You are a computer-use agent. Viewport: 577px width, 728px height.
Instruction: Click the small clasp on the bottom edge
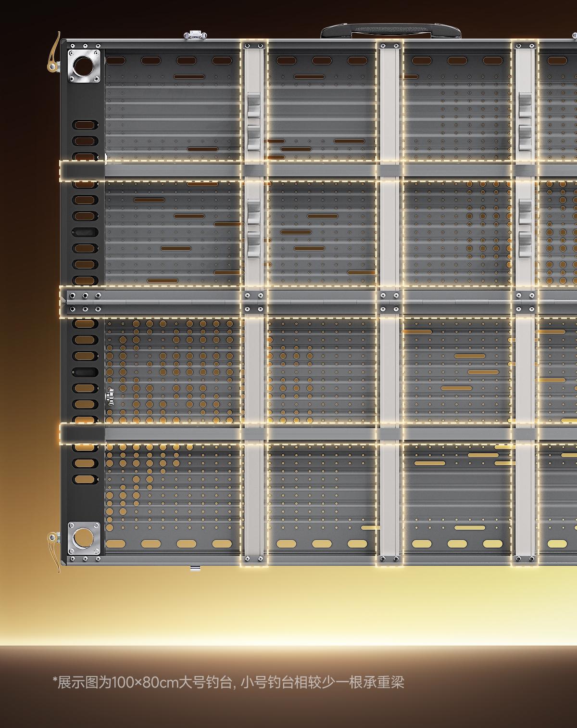click(x=195, y=568)
